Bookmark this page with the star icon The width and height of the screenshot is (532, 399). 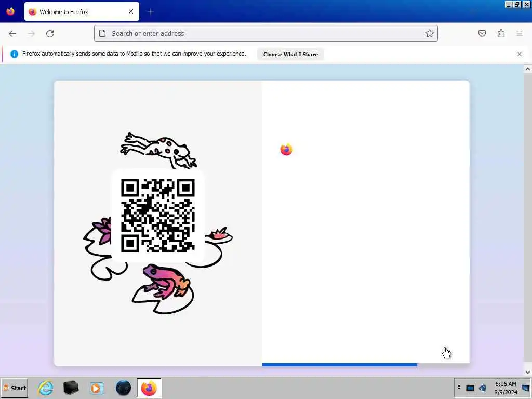(x=429, y=33)
